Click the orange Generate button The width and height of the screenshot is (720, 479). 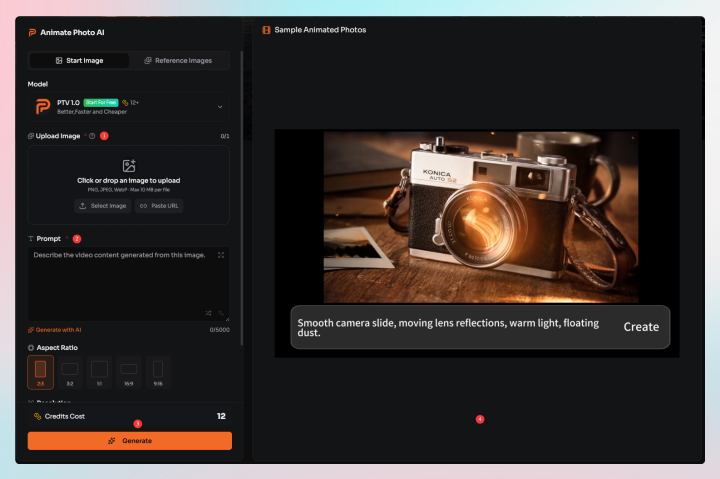(x=129, y=441)
